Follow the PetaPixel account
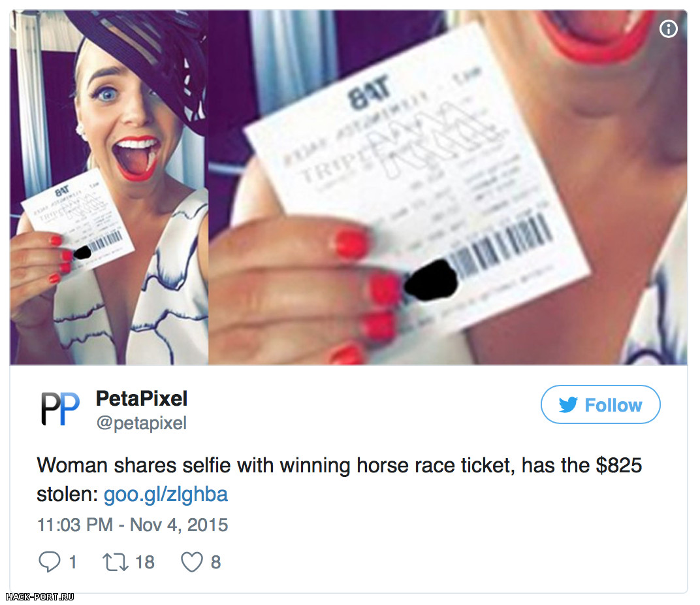Screen dimensions: 700x605 pyautogui.click(x=601, y=404)
